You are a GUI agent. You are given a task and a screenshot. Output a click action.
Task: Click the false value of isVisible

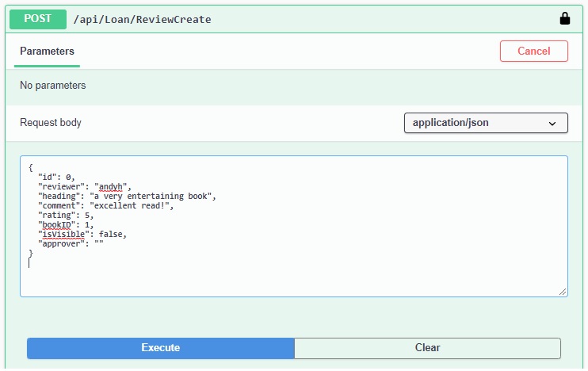point(111,234)
